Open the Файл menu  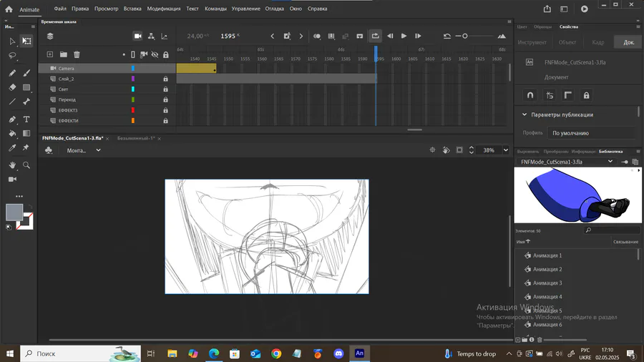coord(60,9)
